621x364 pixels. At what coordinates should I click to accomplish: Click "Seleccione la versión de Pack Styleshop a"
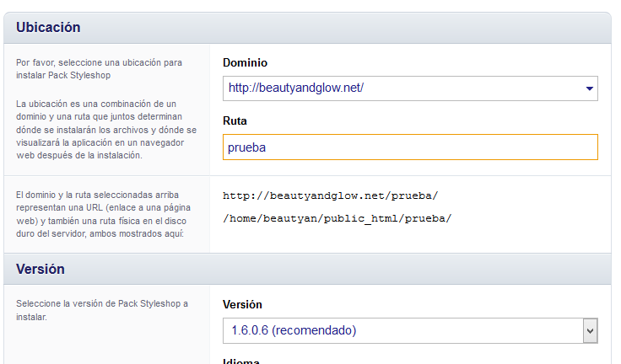pyautogui.click(x=102, y=303)
